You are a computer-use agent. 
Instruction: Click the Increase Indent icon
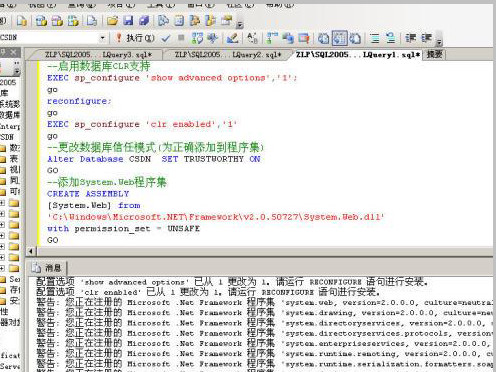pyautogui.click(x=427, y=38)
